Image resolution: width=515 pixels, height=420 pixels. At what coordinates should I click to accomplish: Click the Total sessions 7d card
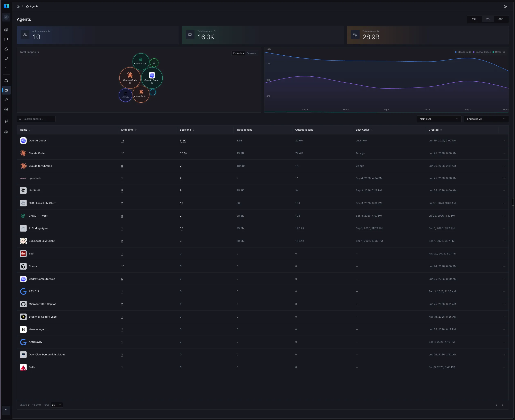263,35
